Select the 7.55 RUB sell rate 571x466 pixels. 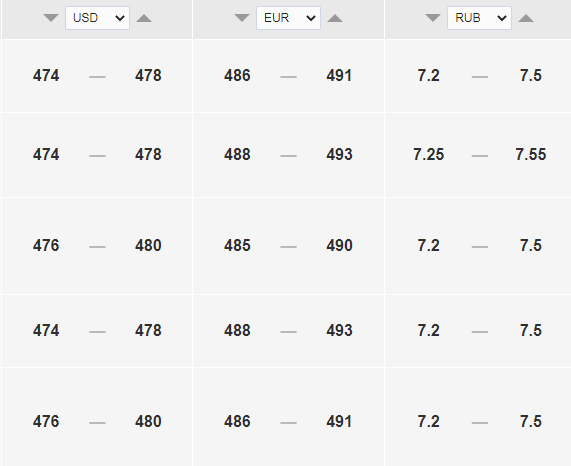[x=531, y=154]
